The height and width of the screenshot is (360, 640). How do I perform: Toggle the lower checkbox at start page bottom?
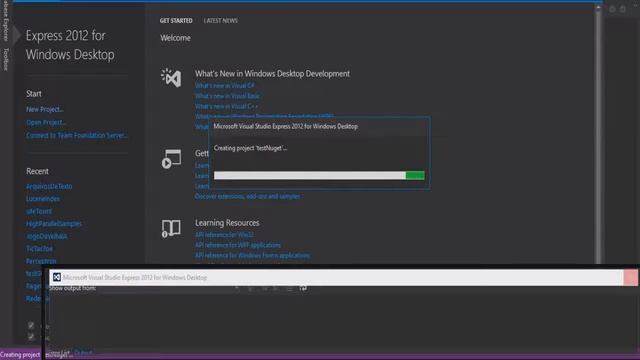click(31, 337)
